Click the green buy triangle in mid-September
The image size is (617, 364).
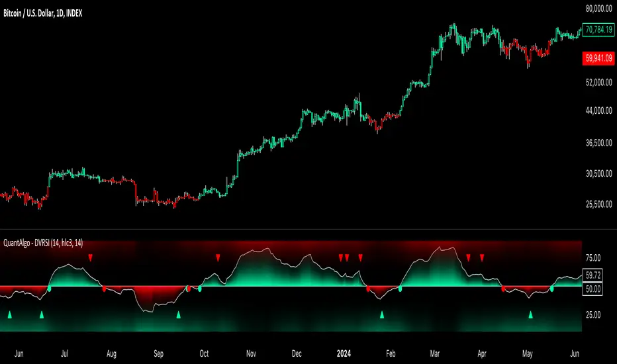coord(179,314)
